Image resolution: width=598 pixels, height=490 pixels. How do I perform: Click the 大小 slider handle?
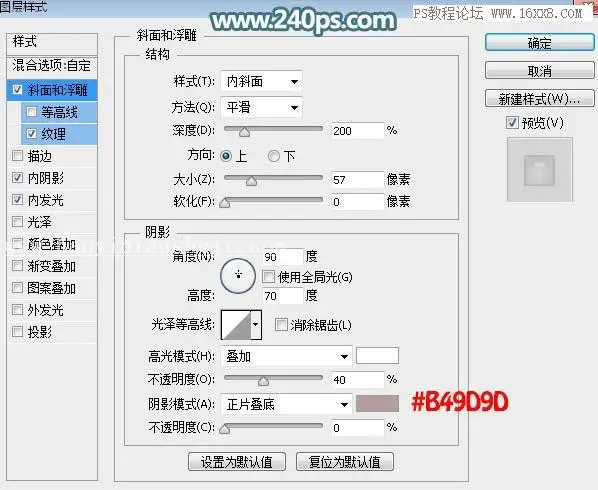pyautogui.click(x=251, y=181)
